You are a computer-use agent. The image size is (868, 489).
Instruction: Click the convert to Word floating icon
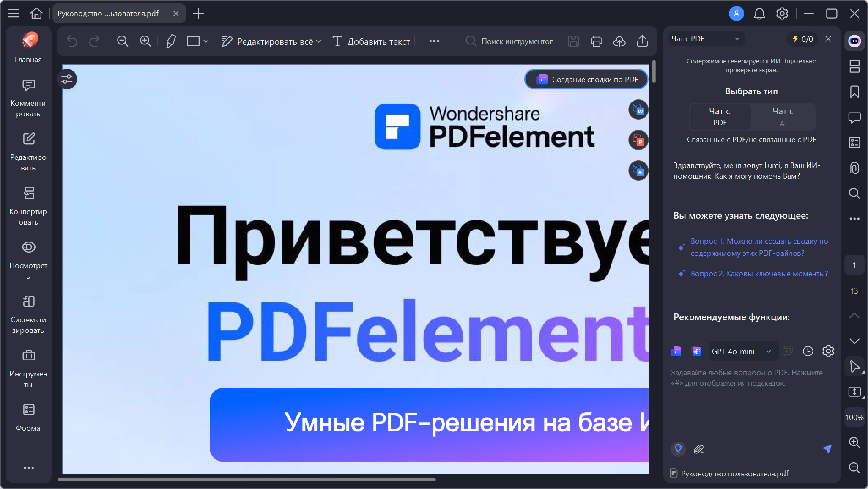pyautogui.click(x=638, y=110)
